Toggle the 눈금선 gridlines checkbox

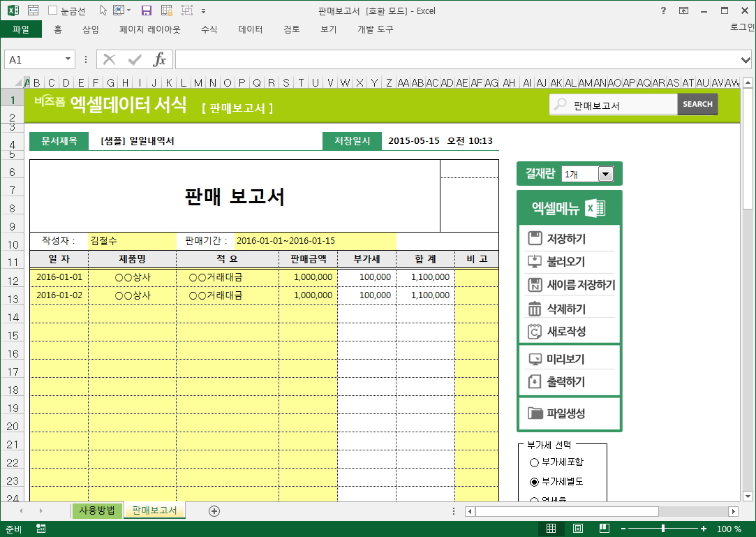click(53, 10)
